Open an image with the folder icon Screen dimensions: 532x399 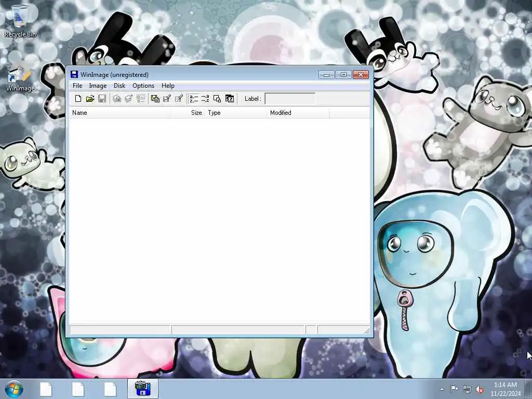click(90, 99)
